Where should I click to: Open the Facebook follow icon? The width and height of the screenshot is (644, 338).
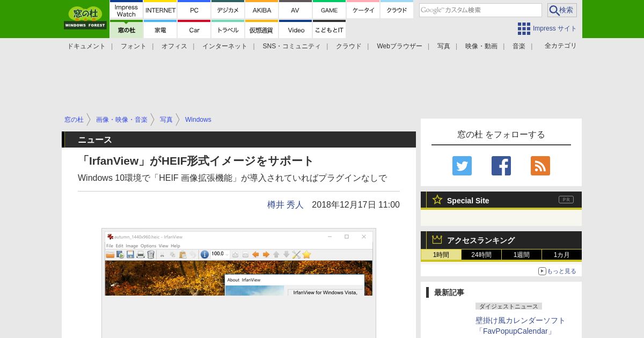501,166
